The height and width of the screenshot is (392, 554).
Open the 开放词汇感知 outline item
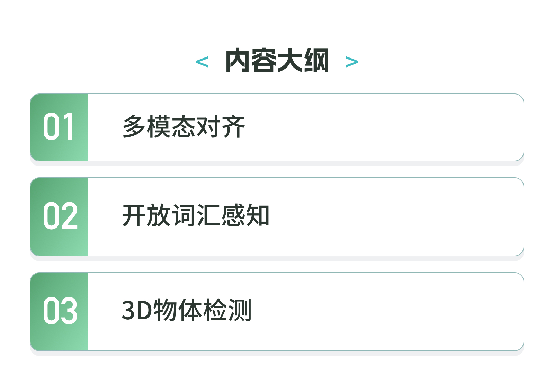click(x=196, y=215)
